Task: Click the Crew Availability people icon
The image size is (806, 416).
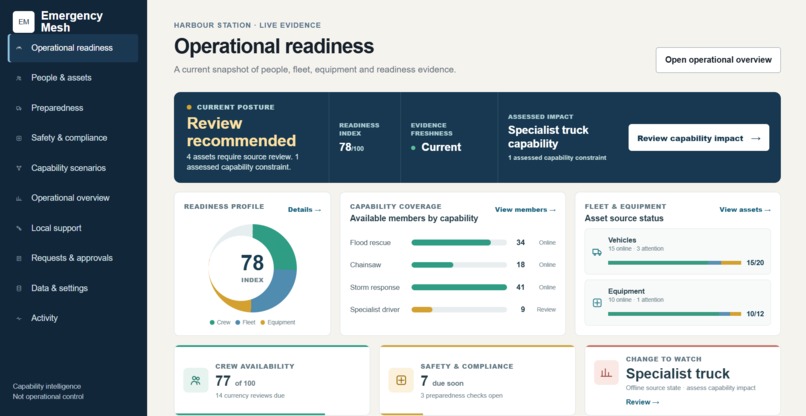Action: point(196,381)
